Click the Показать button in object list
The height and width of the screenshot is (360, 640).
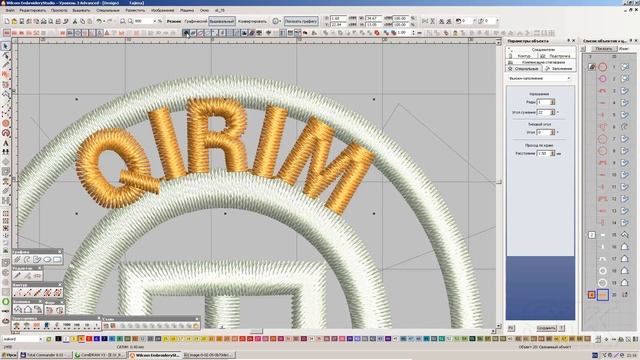pyautogui.click(x=603, y=49)
